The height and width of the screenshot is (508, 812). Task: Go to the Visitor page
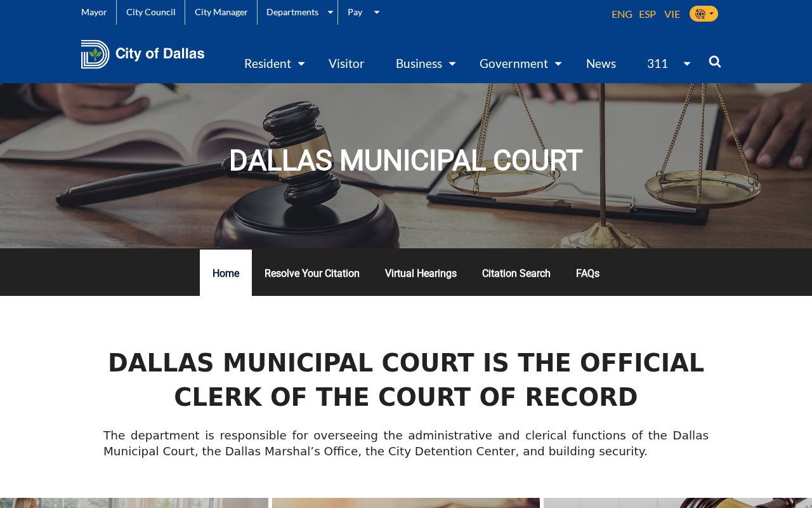[346, 63]
